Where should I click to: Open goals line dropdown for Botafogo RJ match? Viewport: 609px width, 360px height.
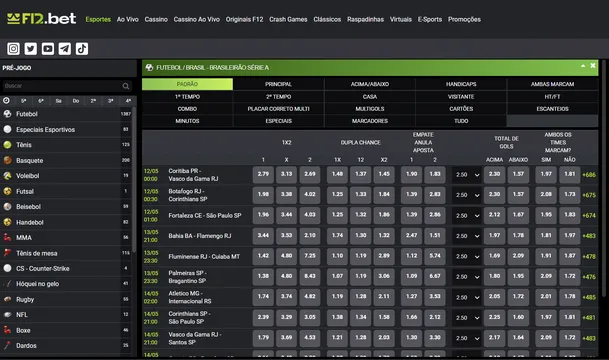(x=467, y=195)
